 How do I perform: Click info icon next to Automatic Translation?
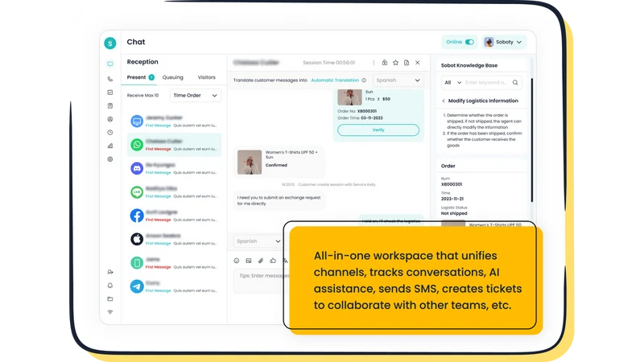pos(364,80)
